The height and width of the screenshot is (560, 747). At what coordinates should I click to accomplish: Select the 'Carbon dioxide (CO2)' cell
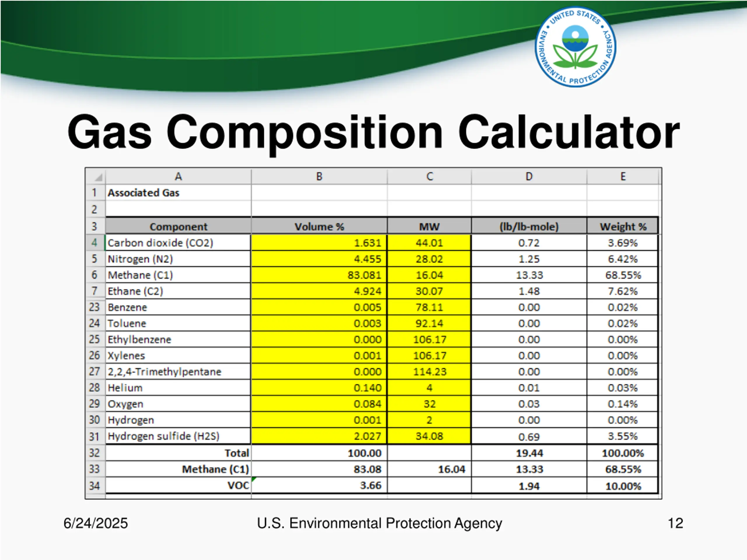pyautogui.click(x=178, y=243)
